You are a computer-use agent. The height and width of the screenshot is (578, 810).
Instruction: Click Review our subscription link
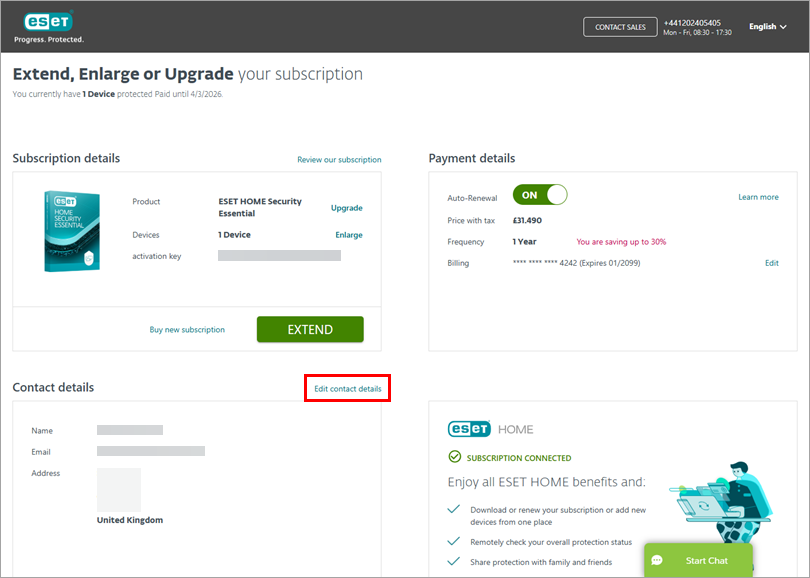339,160
